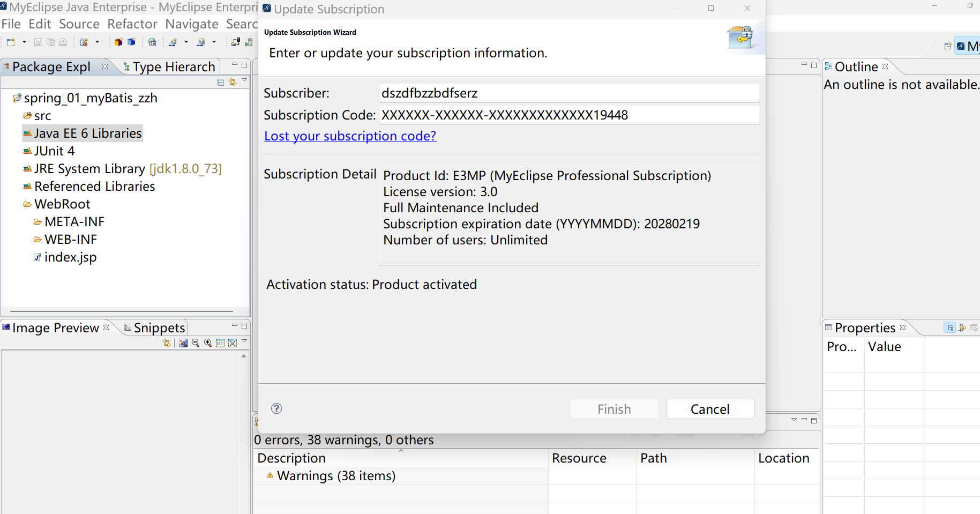
Task: Switch to Type Hierarchy tab
Action: coord(174,67)
